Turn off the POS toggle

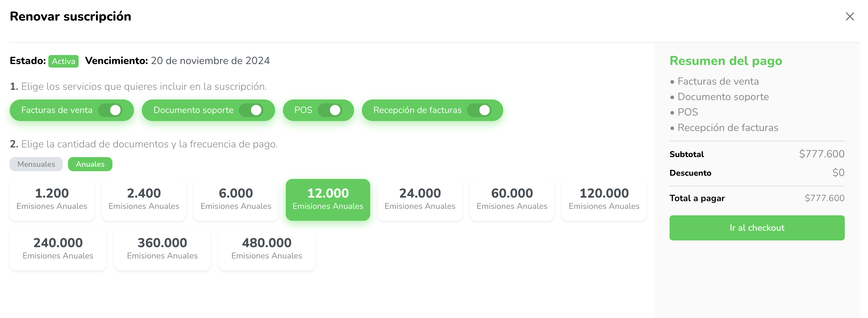coord(330,110)
